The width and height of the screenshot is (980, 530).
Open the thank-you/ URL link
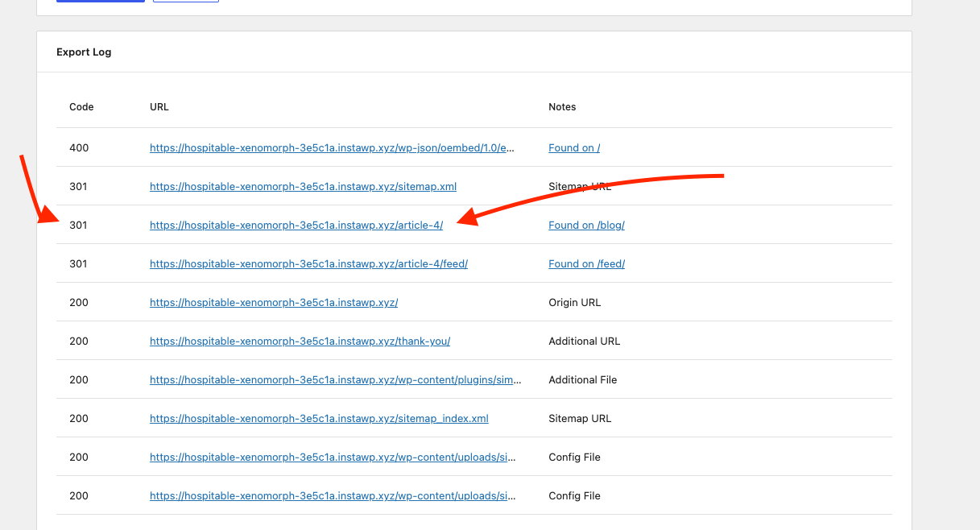click(300, 341)
